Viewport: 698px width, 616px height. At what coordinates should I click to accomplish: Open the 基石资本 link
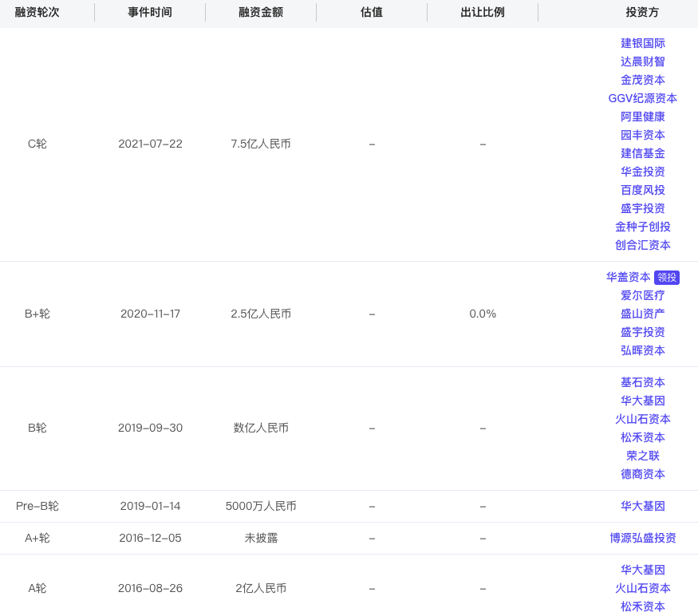(642, 382)
